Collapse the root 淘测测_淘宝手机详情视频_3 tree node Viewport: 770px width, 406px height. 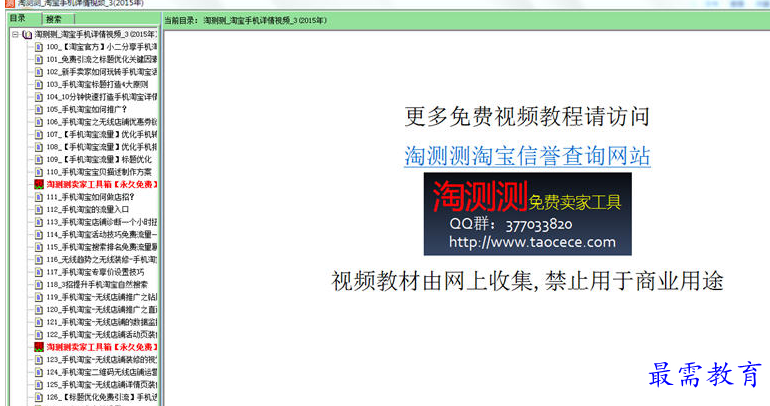(16, 34)
